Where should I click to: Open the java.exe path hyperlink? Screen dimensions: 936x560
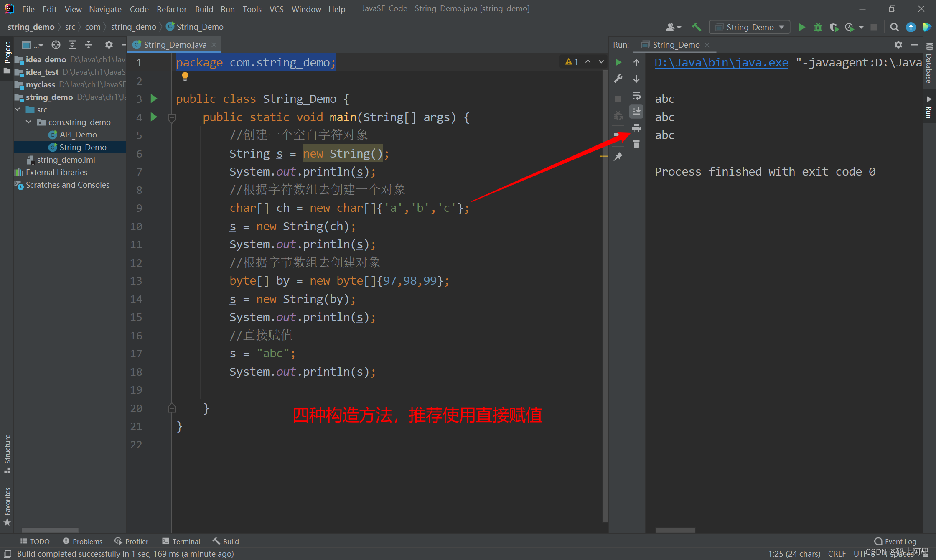click(721, 62)
